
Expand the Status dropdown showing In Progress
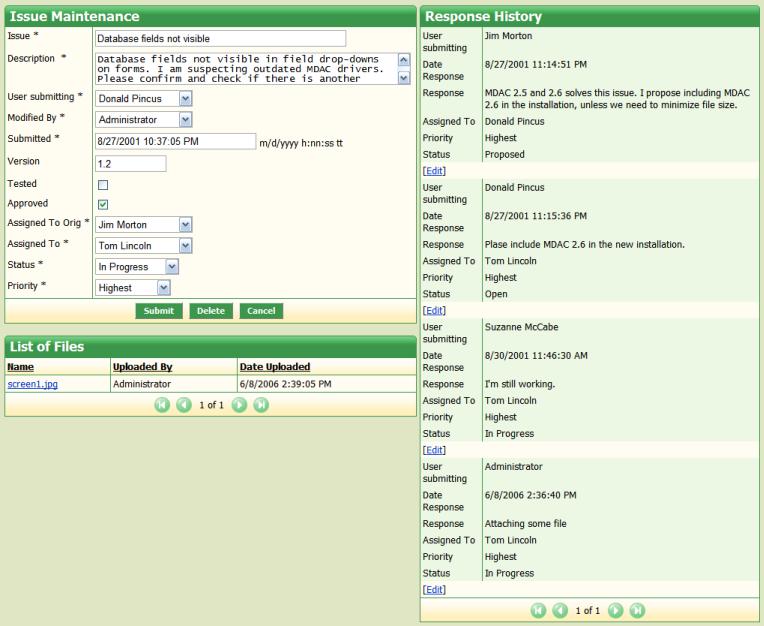click(172, 267)
